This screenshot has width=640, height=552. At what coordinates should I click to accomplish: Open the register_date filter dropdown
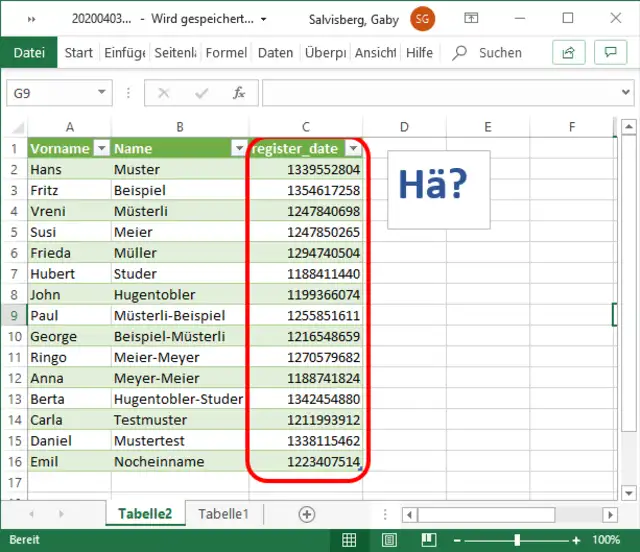tap(352, 148)
